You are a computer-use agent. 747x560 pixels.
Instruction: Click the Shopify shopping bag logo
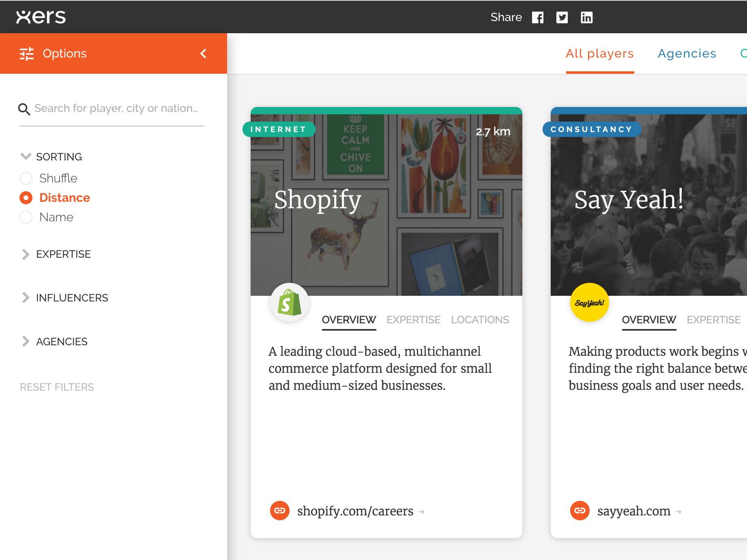(289, 302)
